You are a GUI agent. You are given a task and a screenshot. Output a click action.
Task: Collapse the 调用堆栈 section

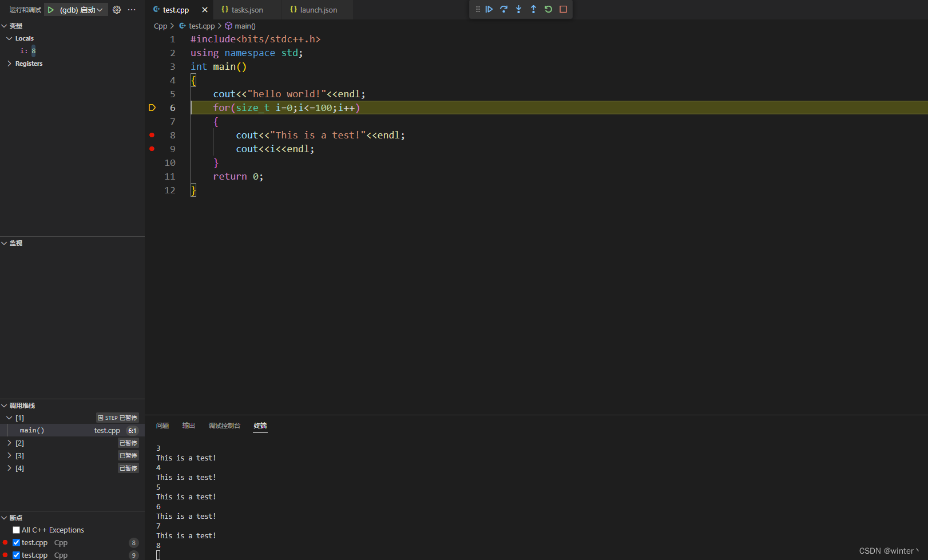pyautogui.click(x=5, y=406)
